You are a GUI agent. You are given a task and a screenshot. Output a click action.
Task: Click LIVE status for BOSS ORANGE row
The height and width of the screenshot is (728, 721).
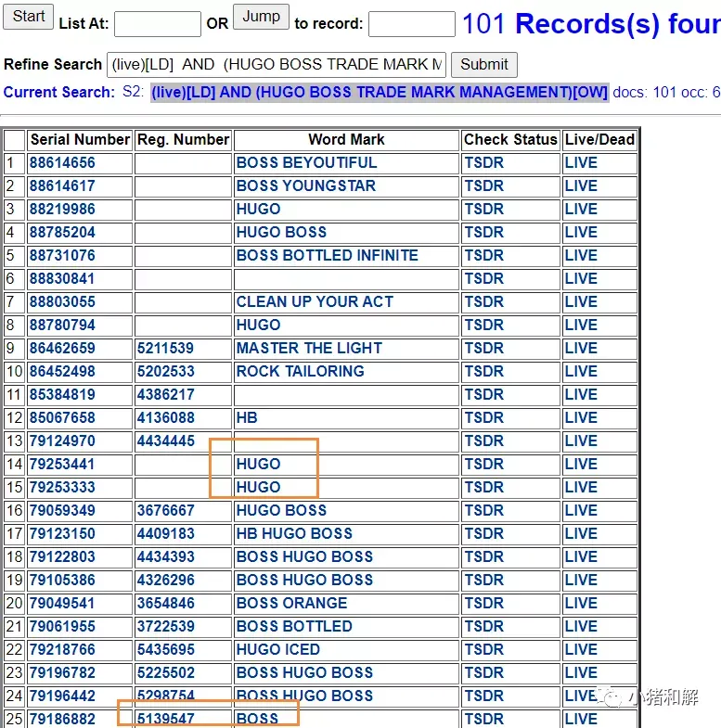pyautogui.click(x=581, y=604)
